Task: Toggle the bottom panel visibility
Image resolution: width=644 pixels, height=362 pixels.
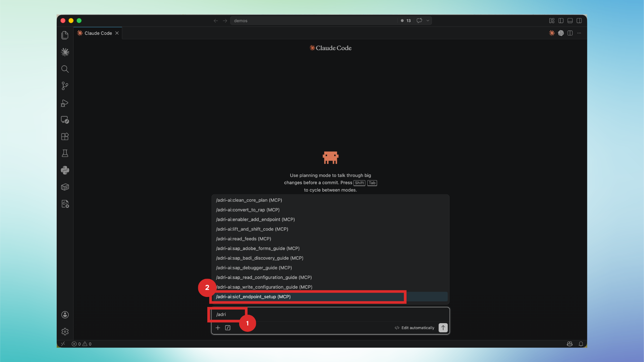Action: click(570, 20)
